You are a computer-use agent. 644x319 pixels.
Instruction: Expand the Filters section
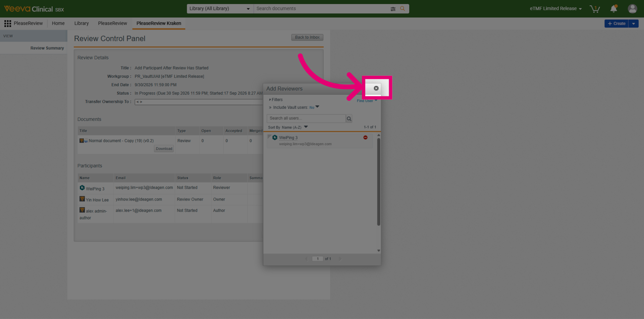(276, 100)
